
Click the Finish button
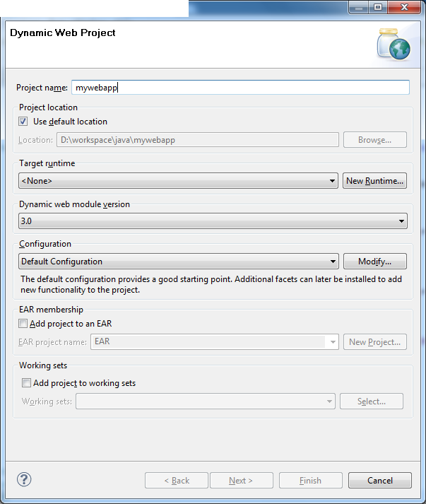point(311,481)
